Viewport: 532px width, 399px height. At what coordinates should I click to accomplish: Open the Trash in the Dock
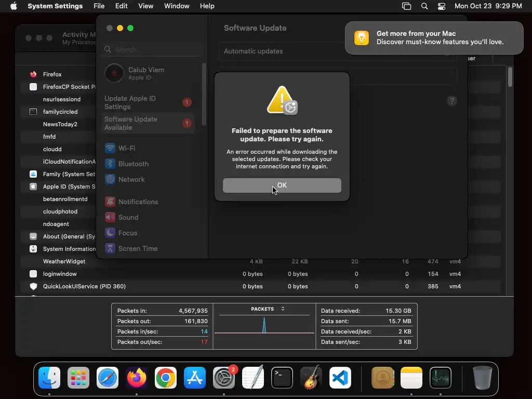coord(483,377)
